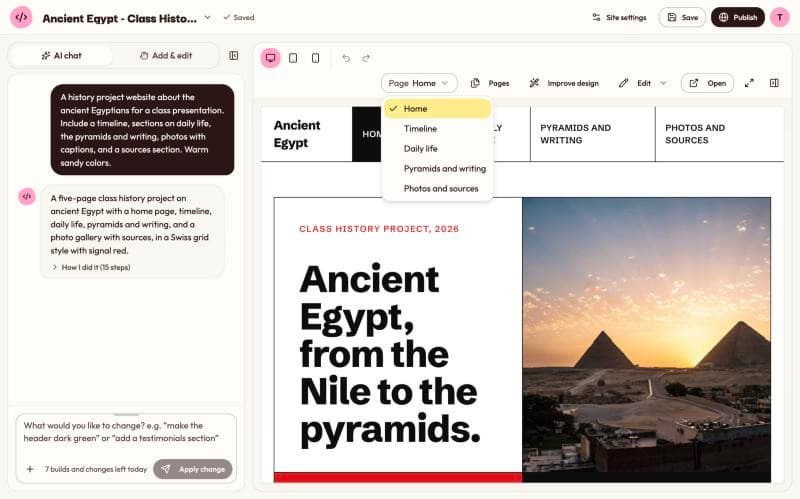Click the Ancient Egypt site logo text

point(297,134)
